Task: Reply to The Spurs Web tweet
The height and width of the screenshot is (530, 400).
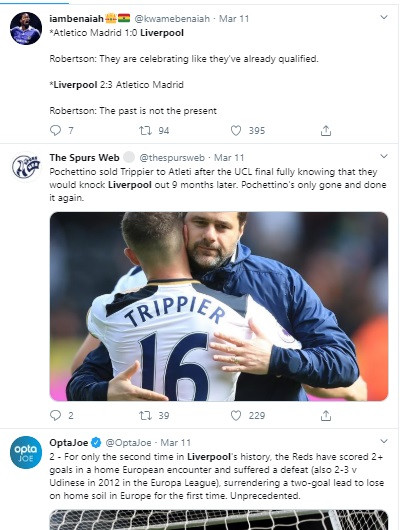Action: pos(55,415)
